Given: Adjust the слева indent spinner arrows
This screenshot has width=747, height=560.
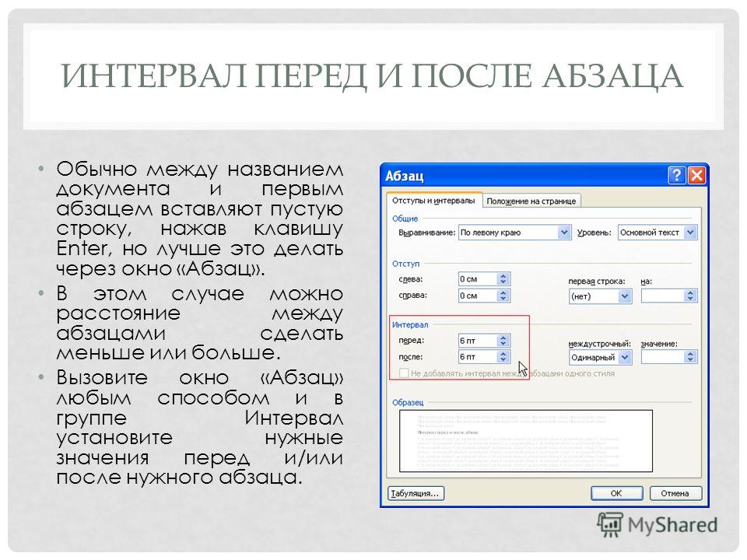Looking at the screenshot, I should [503, 279].
